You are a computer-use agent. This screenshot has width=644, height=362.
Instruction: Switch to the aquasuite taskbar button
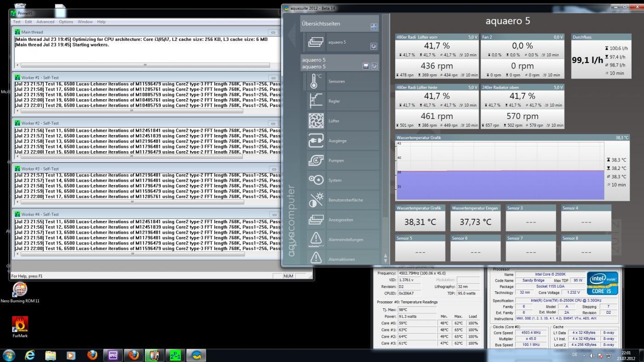pos(196,355)
